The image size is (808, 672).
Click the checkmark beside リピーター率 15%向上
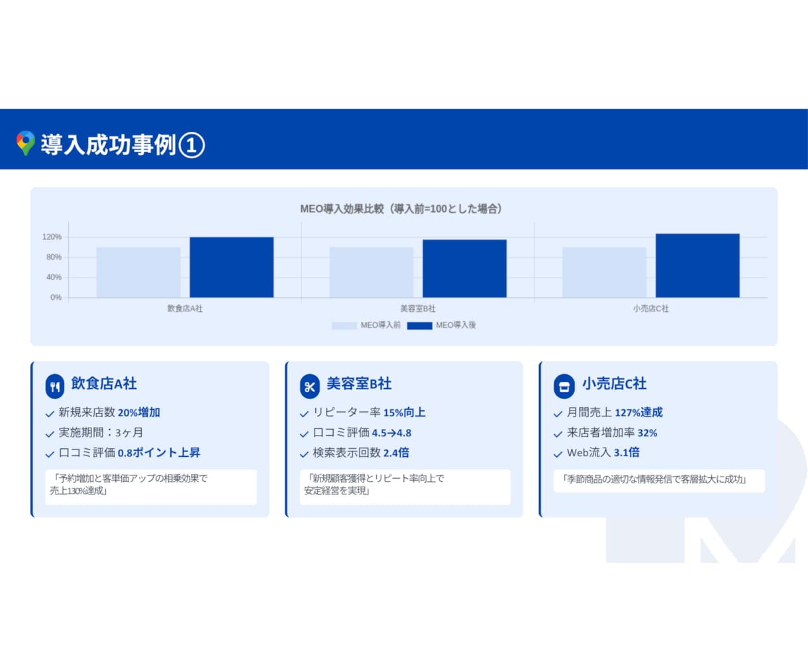coord(304,414)
